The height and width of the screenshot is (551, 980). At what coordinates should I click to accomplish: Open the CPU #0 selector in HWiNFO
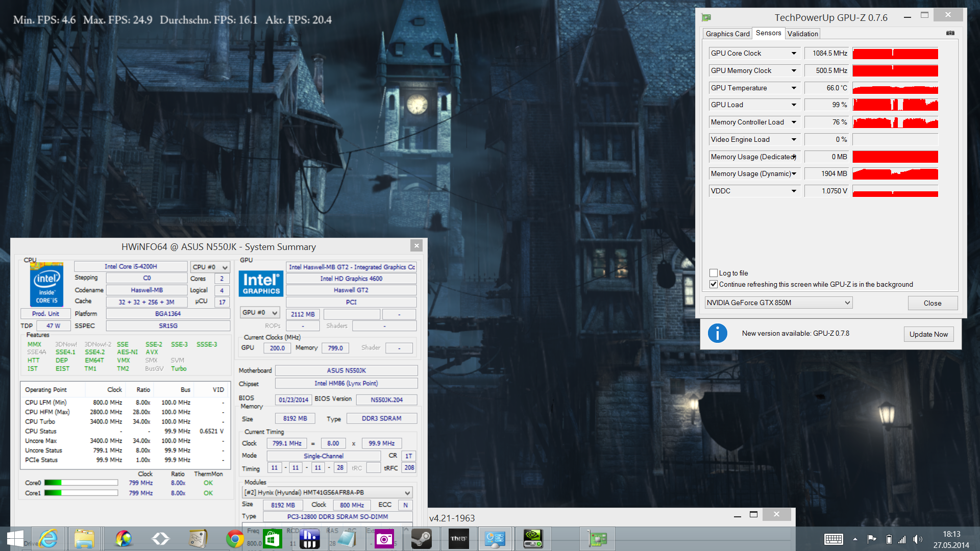210,267
